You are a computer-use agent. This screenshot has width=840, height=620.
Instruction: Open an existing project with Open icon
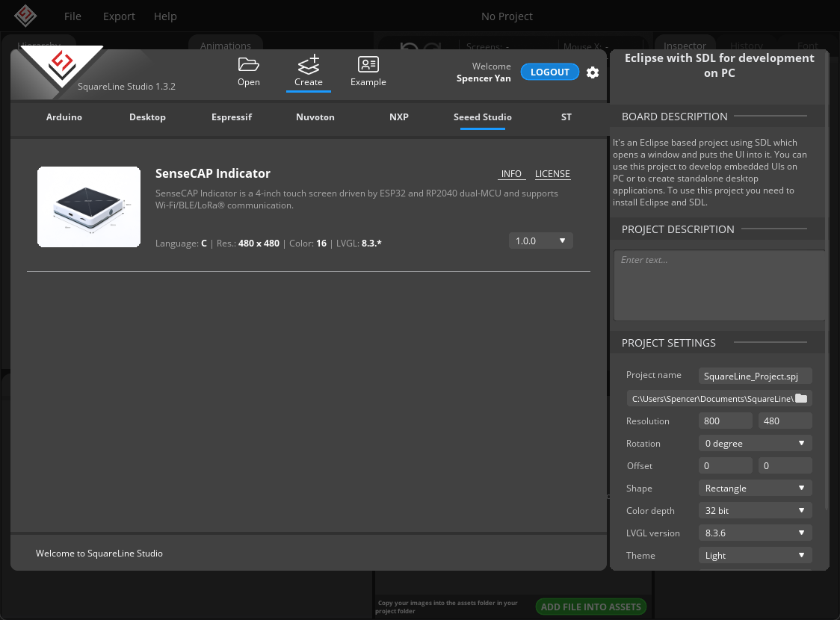tap(249, 72)
